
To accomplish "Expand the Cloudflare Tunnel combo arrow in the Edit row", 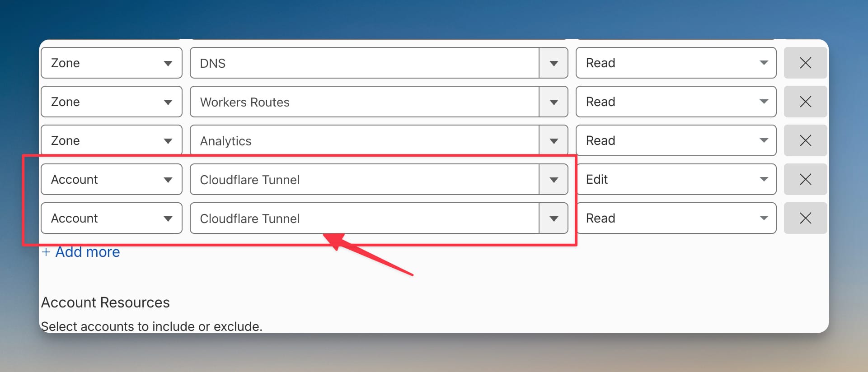I will [x=554, y=179].
